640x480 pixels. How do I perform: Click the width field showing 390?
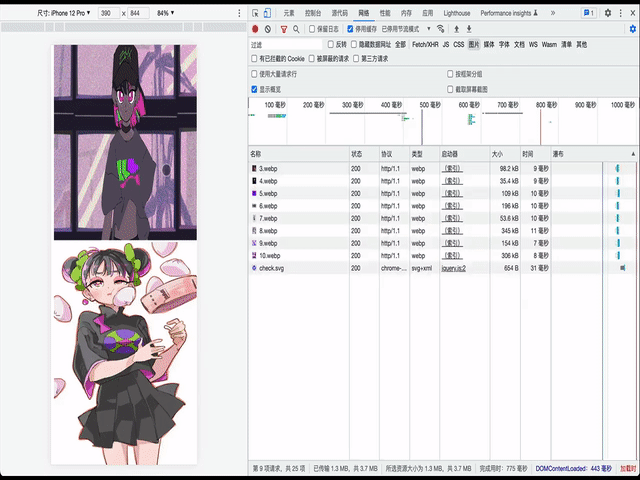109,13
